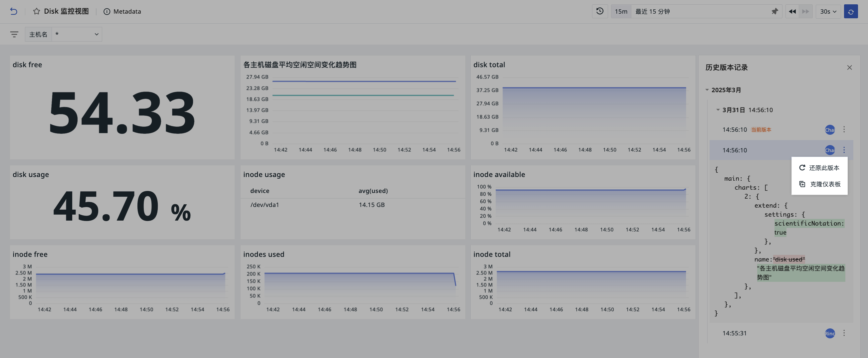This screenshot has width=868, height=358.
Task: Click the disk free value 54.33
Action: point(122,112)
